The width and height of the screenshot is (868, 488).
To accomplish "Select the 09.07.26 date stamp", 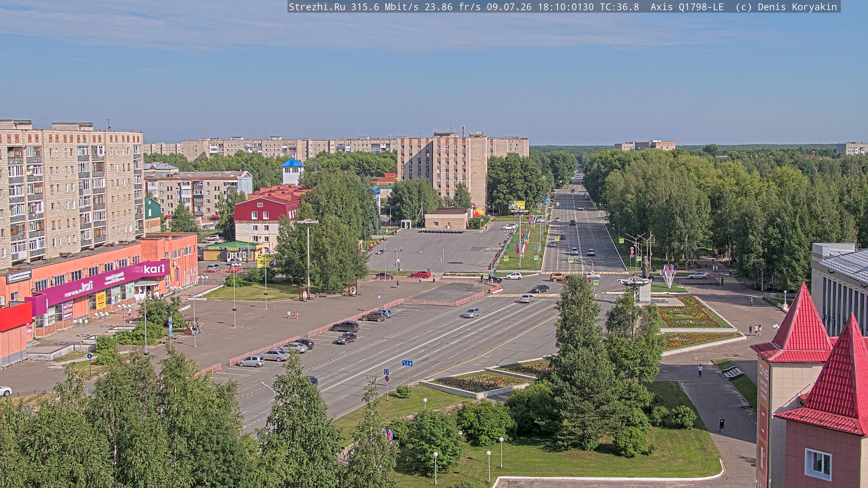I will pyautogui.click(x=509, y=7).
